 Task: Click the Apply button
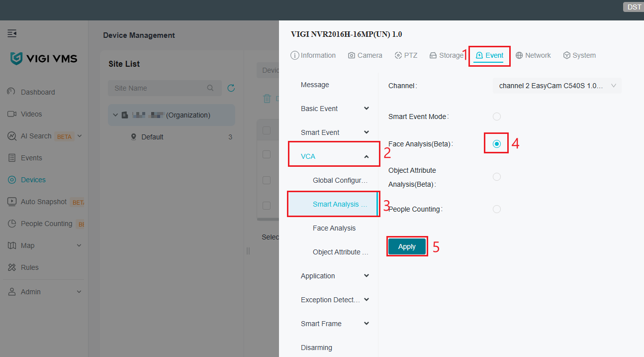click(x=407, y=246)
